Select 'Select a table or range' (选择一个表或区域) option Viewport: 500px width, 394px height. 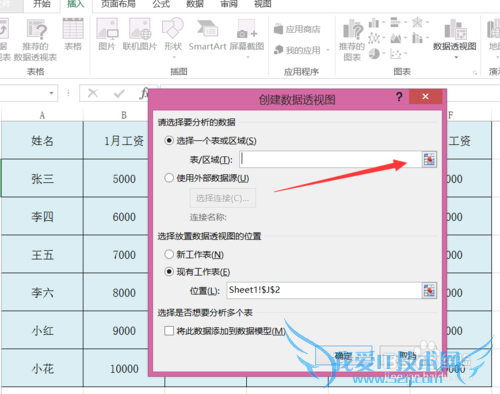pos(169,141)
